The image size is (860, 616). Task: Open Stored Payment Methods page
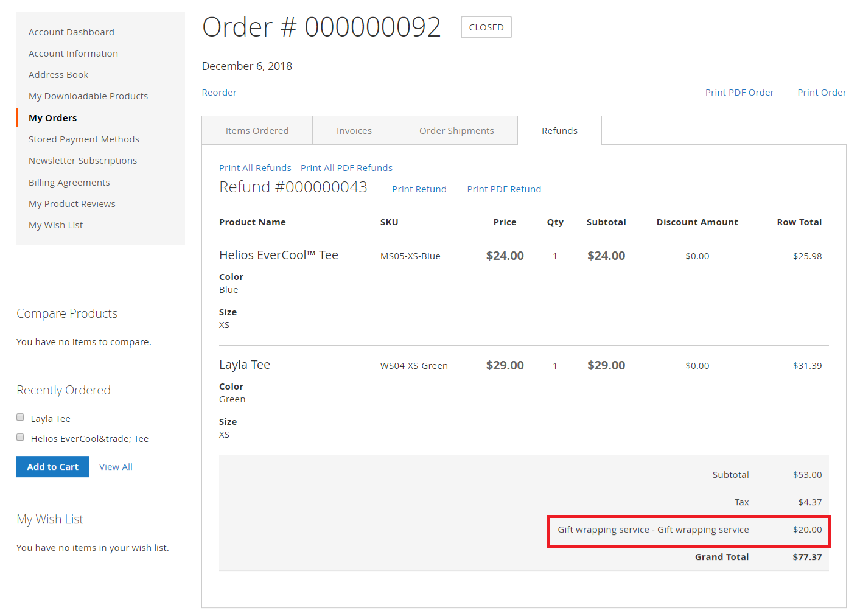pos(84,139)
